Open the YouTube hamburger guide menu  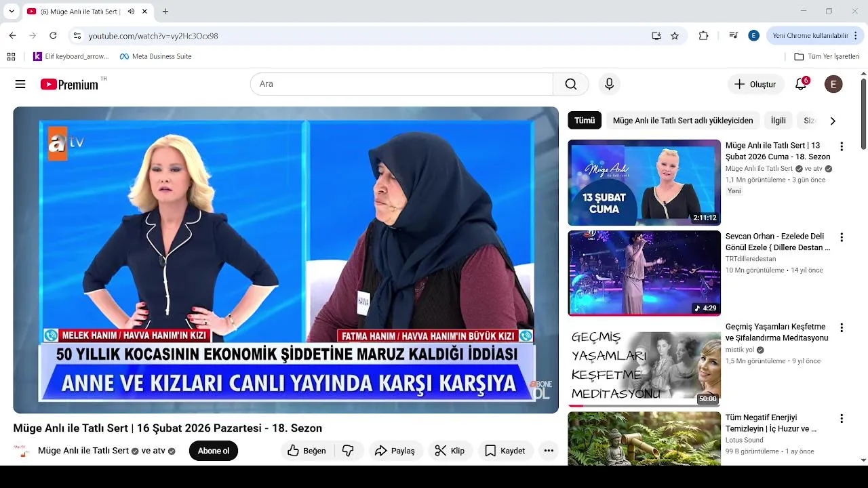[20, 84]
